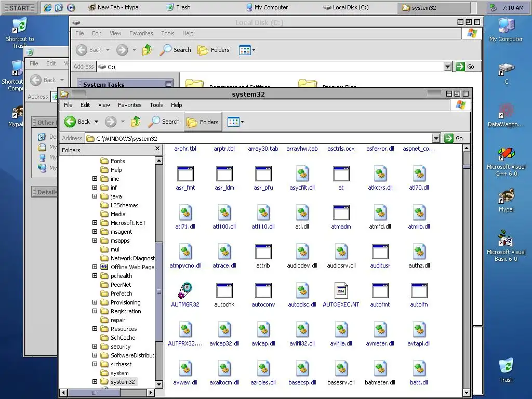Select the asycfilt.dll file icon

coord(302,174)
